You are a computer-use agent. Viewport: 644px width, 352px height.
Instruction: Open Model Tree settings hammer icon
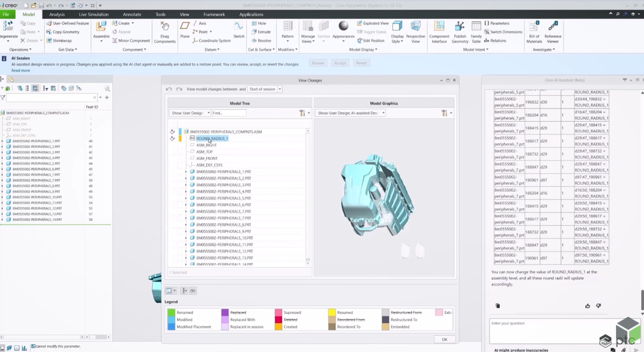pos(302,113)
